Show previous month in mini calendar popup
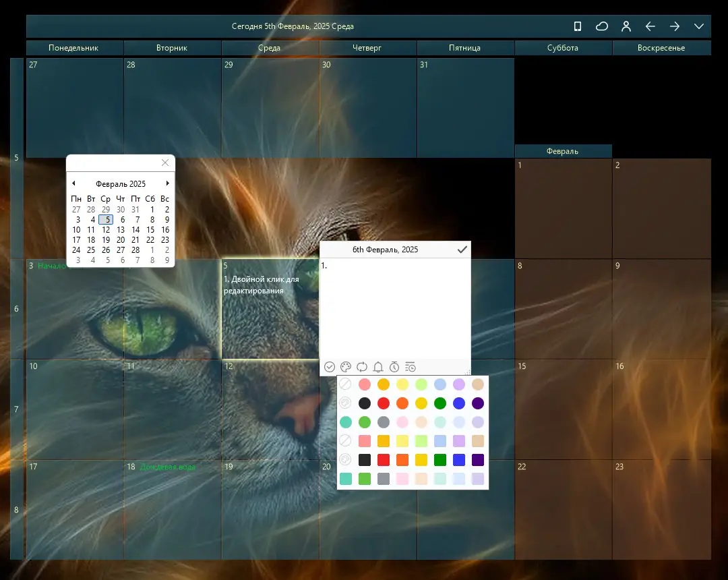Image resolution: width=728 pixels, height=580 pixels. click(74, 183)
